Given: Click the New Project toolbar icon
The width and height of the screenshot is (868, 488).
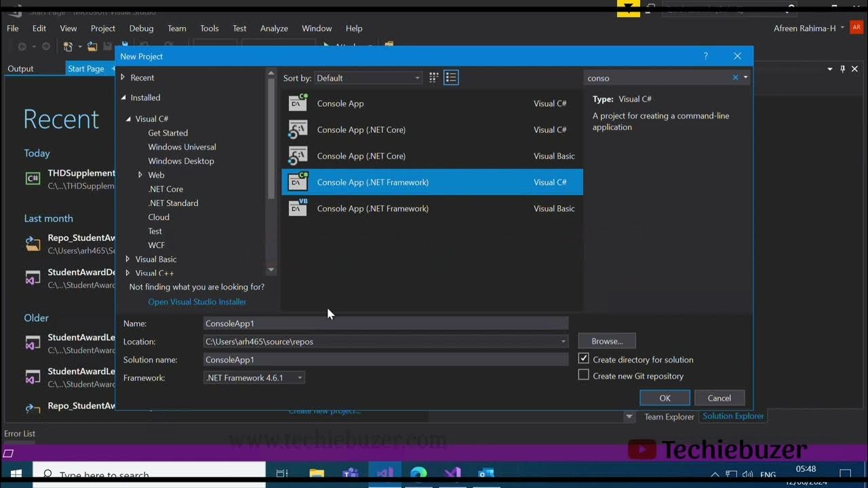Looking at the screenshot, I should coord(68,46).
